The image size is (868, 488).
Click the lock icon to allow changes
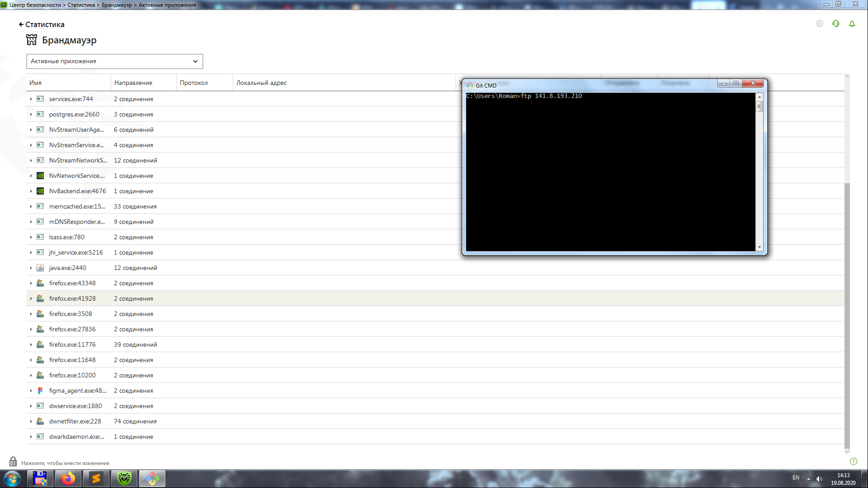(x=13, y=462)
